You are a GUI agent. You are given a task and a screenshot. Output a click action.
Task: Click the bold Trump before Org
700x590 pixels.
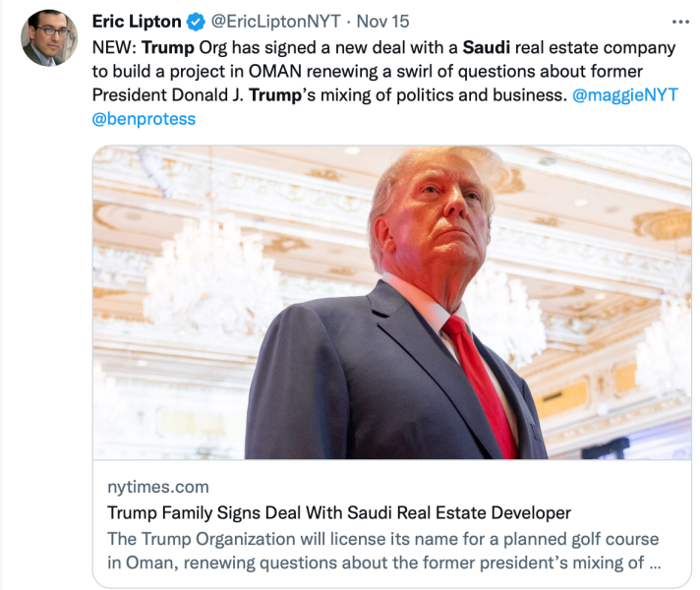tap(168, 47)
